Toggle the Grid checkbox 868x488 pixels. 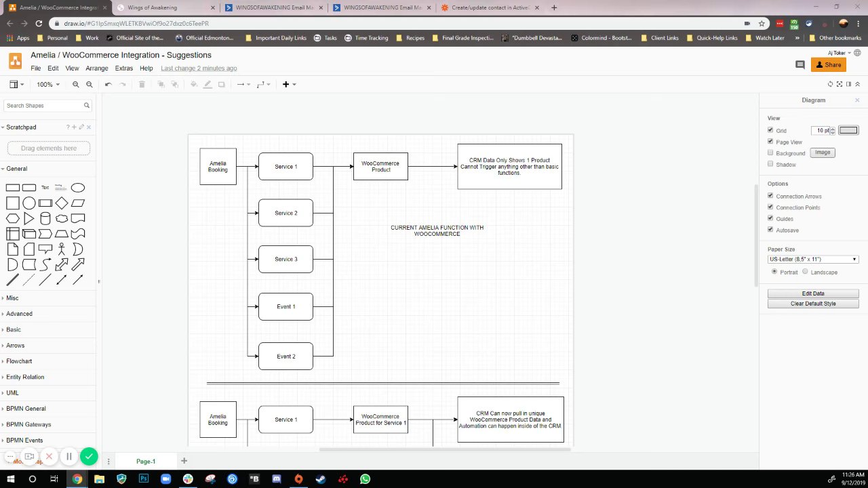770,130
